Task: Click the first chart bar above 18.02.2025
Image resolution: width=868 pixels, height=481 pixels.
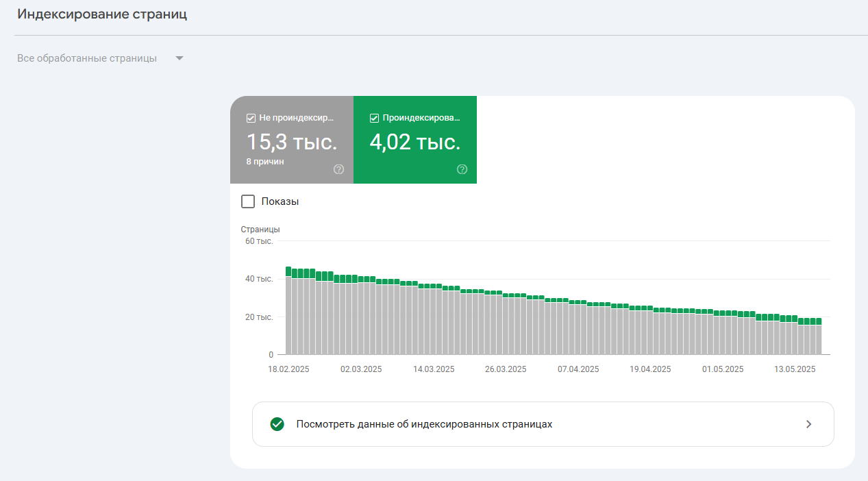Action: (x=288, y=308)
